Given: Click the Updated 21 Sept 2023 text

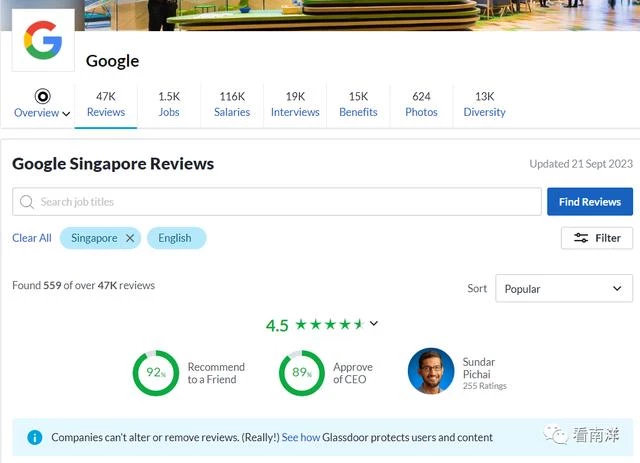Looking at the screenshot, I should tap(581, 164).
